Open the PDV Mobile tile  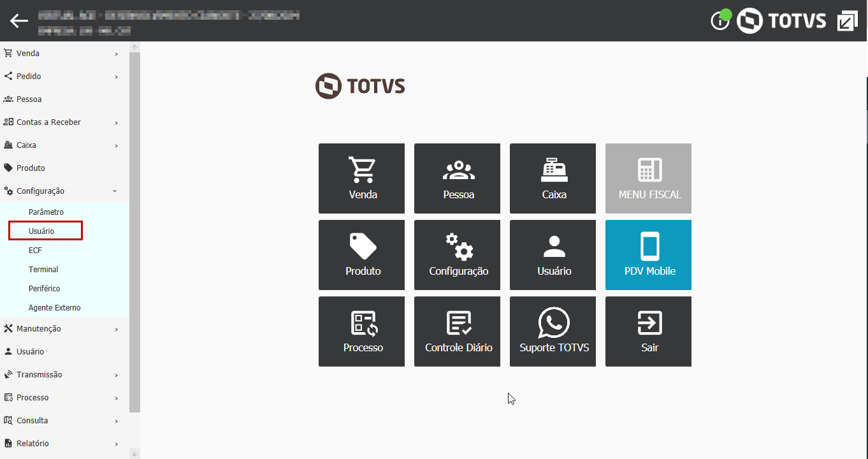click(x=648, y=255)
